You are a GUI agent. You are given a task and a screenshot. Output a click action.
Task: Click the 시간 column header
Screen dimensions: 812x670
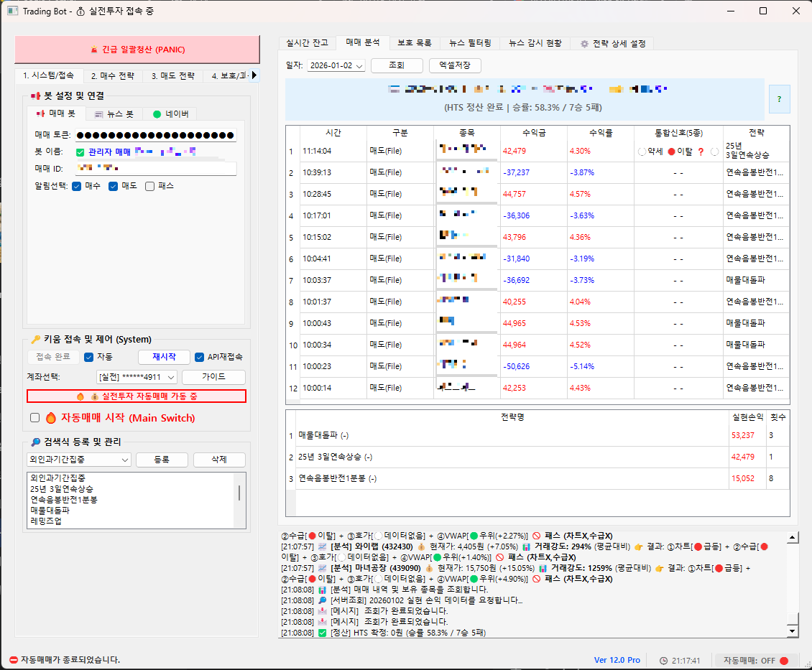point(333,133)
